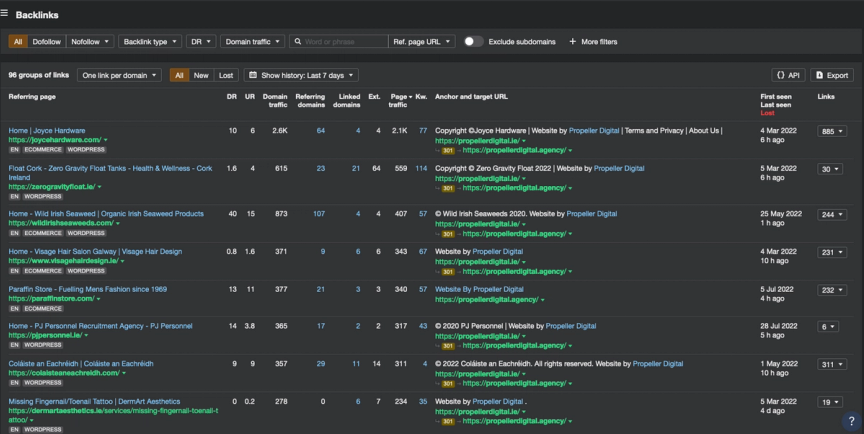Open the Show history calendar dropdown
The height and width of the screenshot is (434, 864).
[301, 75]
